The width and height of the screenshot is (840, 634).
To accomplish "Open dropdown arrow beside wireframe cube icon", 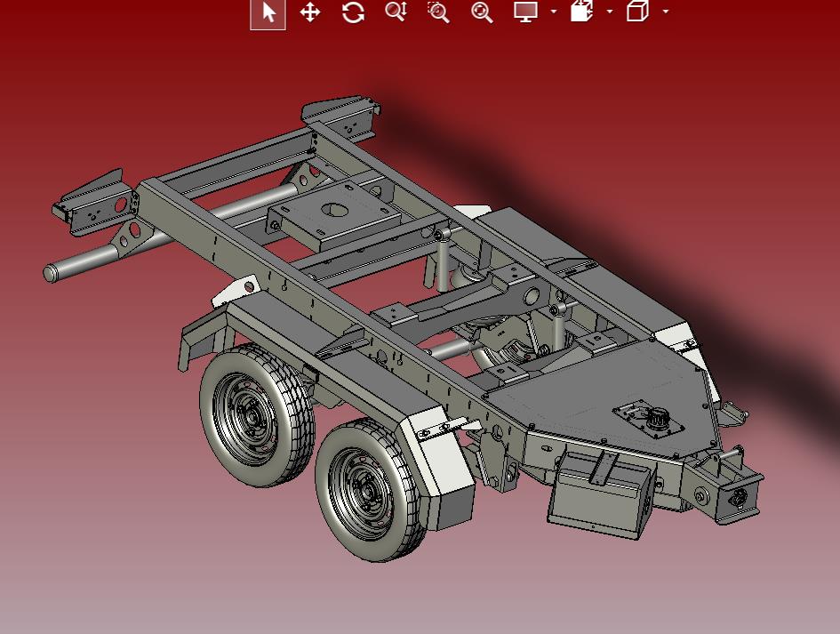I will (x=666, y=12).
